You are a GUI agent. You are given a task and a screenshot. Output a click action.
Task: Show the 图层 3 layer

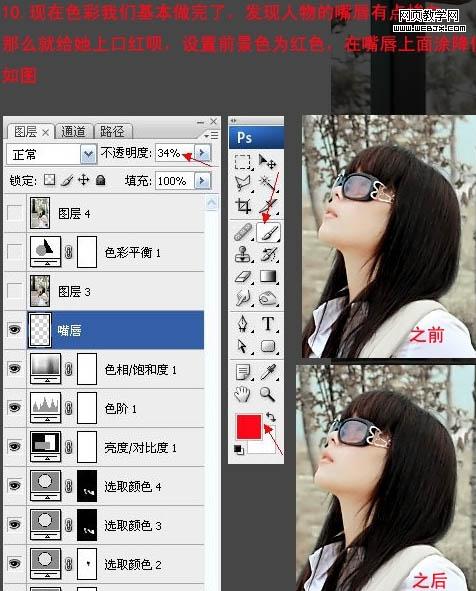[14, 291]
